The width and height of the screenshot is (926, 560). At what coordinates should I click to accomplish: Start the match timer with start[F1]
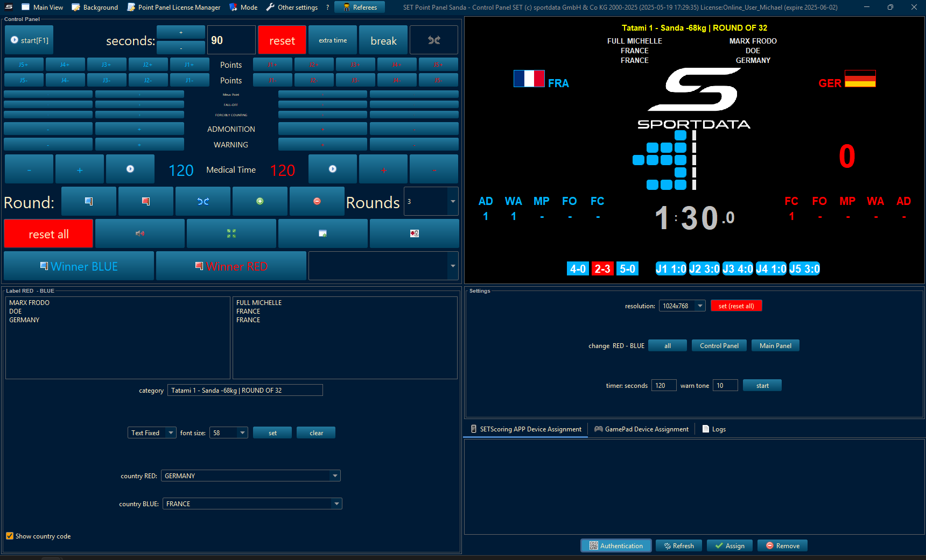(29, 40)
